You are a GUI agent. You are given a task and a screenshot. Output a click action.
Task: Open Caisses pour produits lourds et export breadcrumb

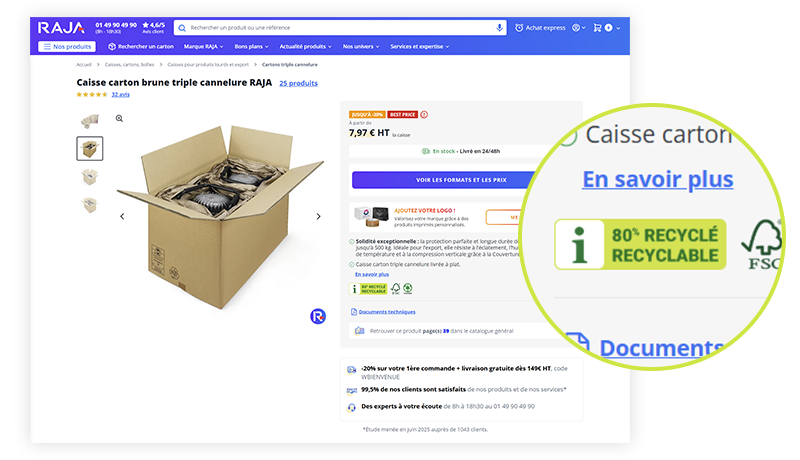[x=208, y=65]
